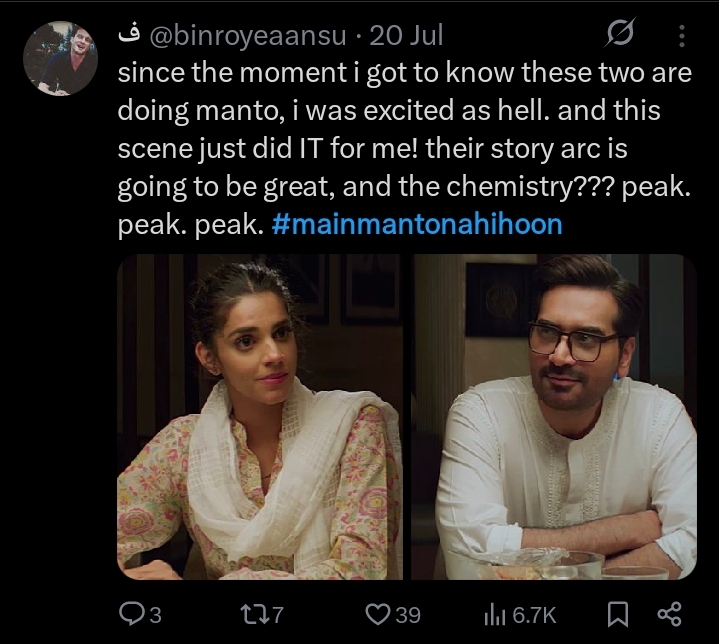719x644 pixels.
Task: Click the like count of 39
Action: [x=407, y=614]
